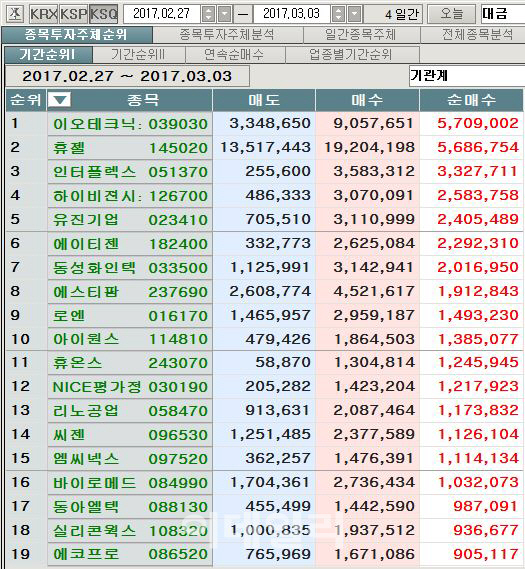Switch to the 종목투자주체분석 tab
The height and width of the screenshot is (569, 525).
click(x=227, y=35)
